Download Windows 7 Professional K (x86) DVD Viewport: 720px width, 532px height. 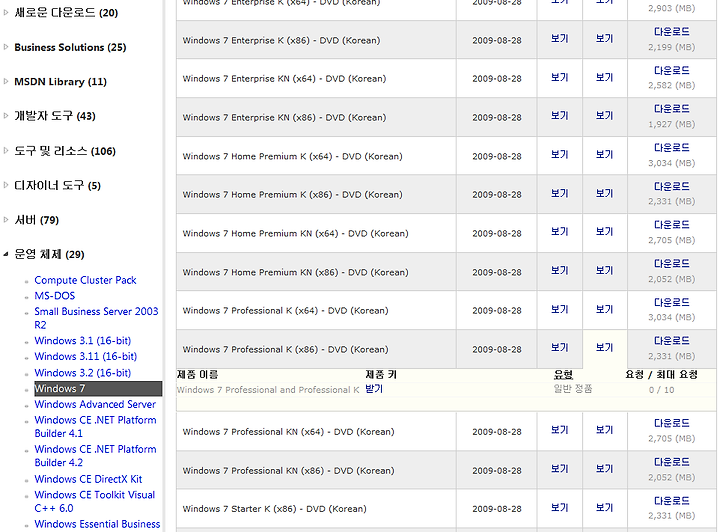(671, 341)
